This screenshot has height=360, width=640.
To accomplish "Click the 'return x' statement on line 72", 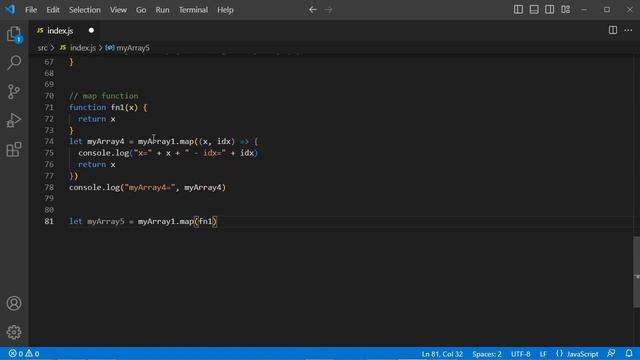I will coord(97,119).
